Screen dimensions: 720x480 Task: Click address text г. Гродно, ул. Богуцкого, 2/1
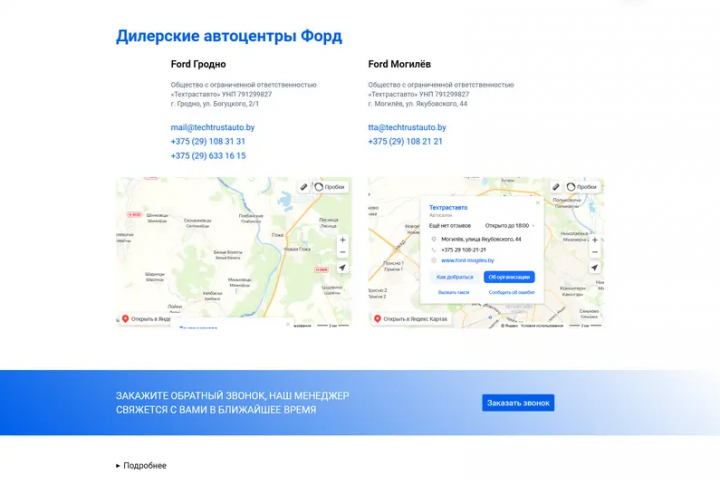pyautogui.click(x=214, y=104)
